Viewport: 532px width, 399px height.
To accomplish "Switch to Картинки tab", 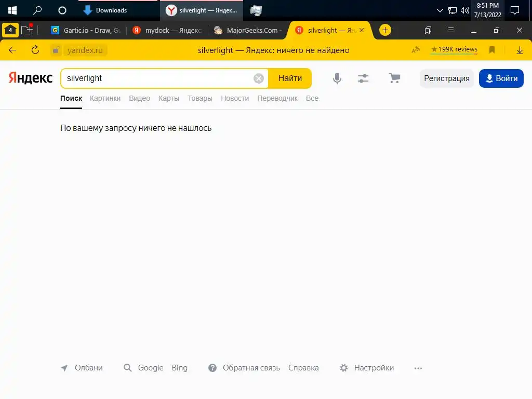I will click(105, 98).
